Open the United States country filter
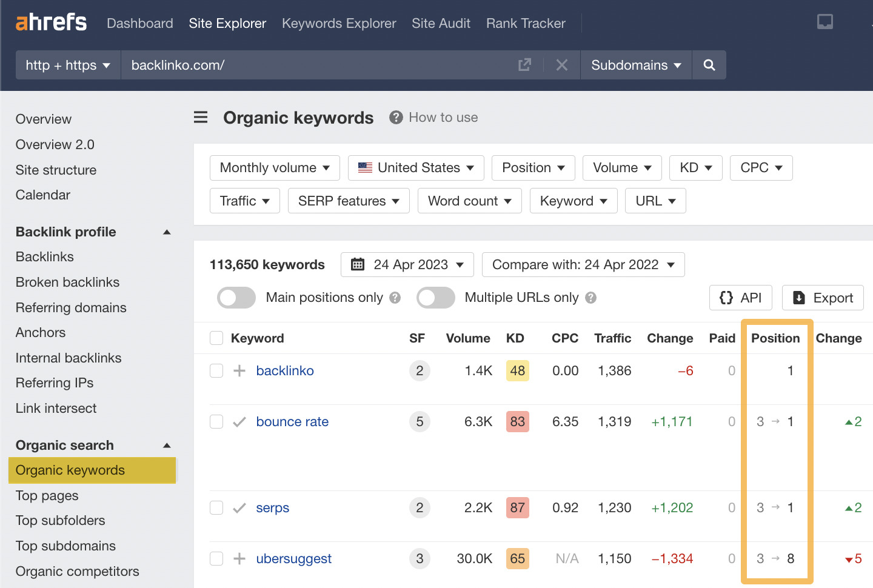The width and height of the screenshot is (873, 588). click(x=415, y=167)
